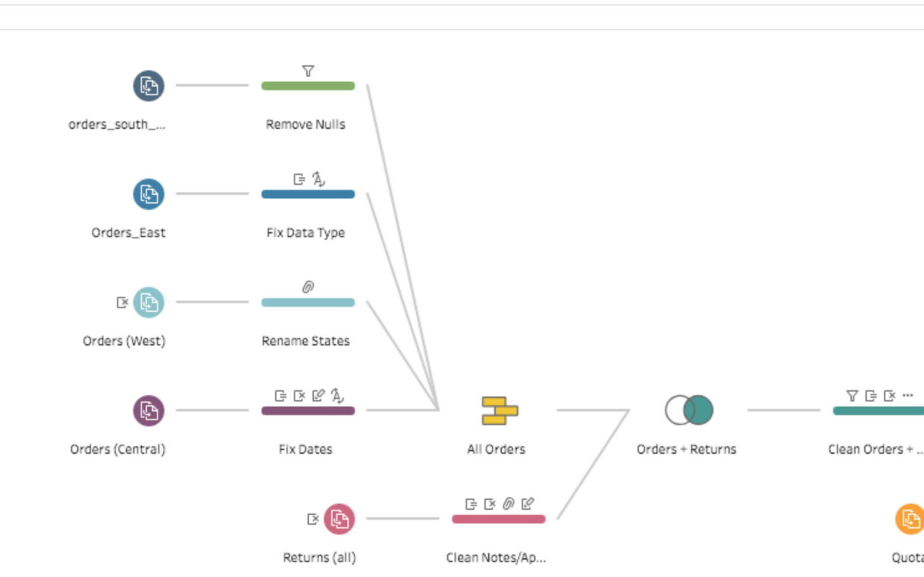Click the filter icon above Remove Nulls
Screen dimensions: 924x577
[308, 71]
